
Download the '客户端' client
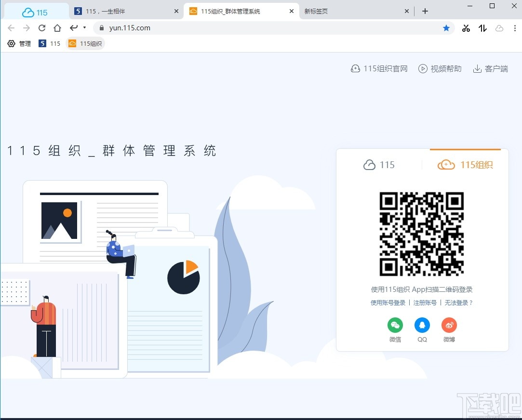tap(490, 68)
